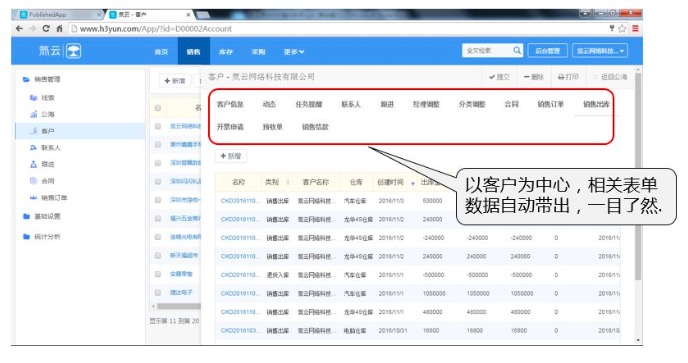
Task: Select the 销售出库 tab
Action: coord(596,104)
